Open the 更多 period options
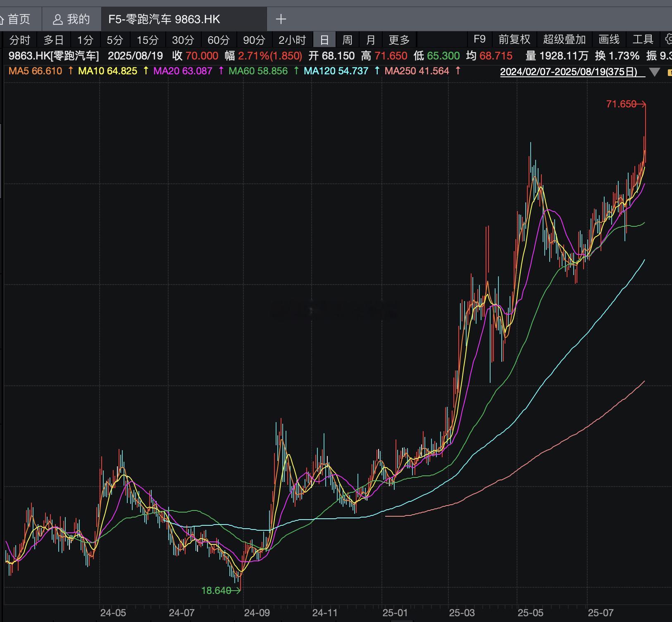Image resolution: width=672 pixels, height=622 pixels. point(399,40)
